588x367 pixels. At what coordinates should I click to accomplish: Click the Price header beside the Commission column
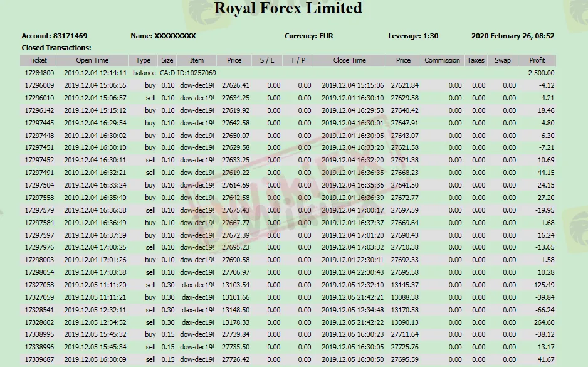pos(403,60)
